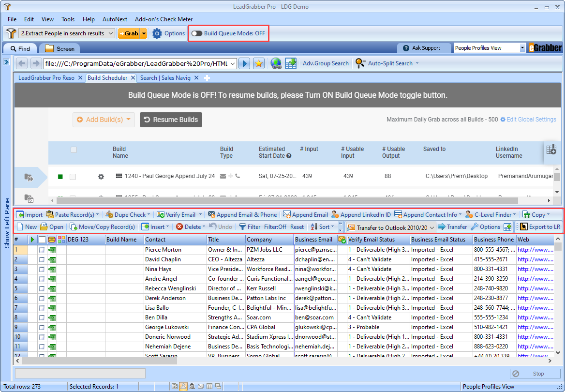The height and width of the screenshot is (392, 565).
Task: Click the envelope view icon in status bar
Action: pyautogui.click(x=201, y=386)
